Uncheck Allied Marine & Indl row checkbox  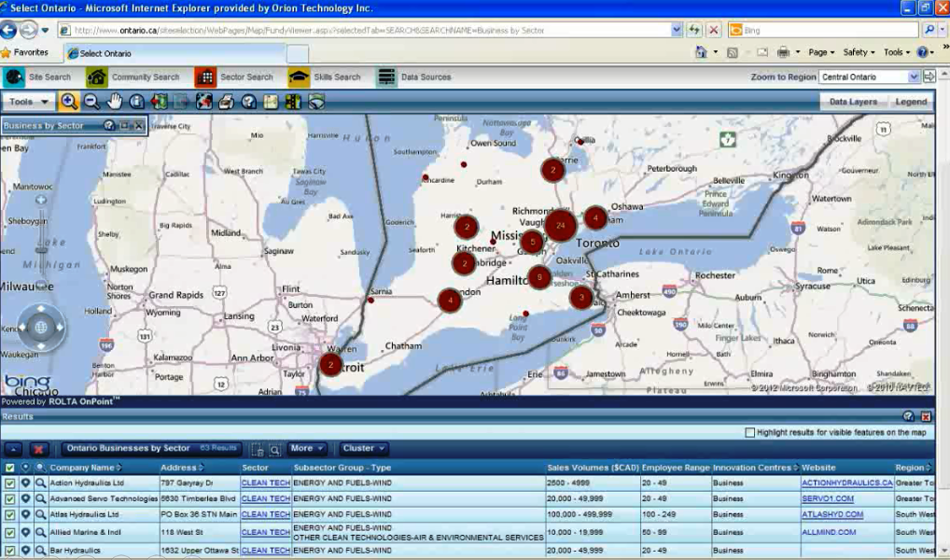click(9, 533)
